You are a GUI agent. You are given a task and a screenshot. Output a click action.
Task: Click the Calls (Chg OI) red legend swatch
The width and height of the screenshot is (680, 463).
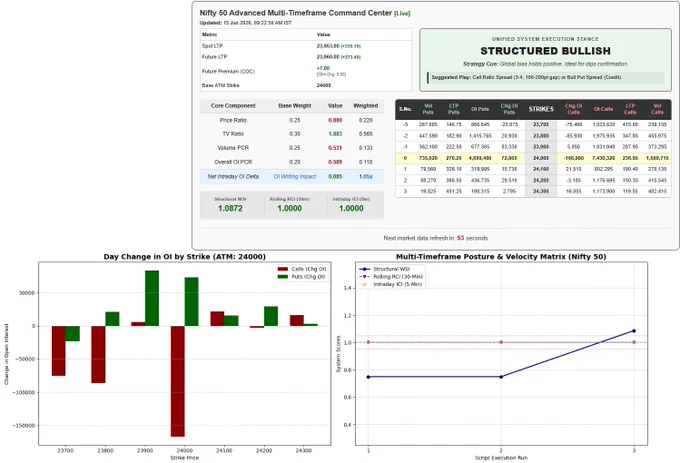click(283, 269)
